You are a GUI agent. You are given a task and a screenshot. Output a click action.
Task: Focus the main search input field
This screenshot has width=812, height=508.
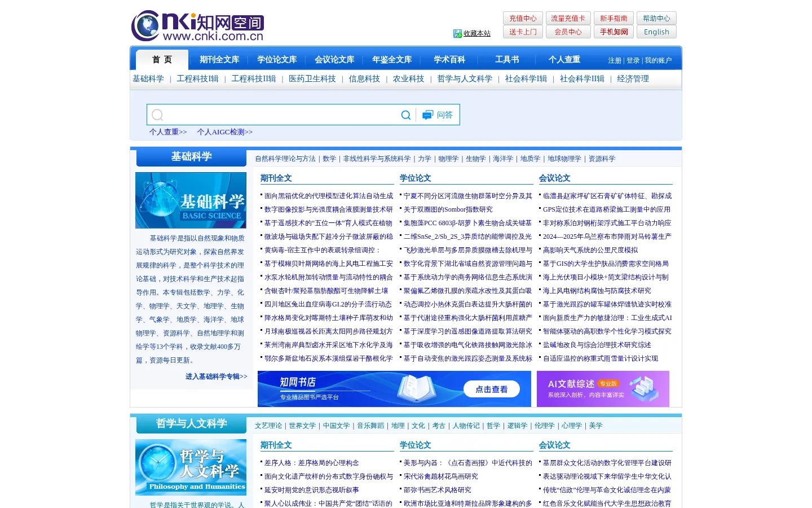[x=282, y=115]
